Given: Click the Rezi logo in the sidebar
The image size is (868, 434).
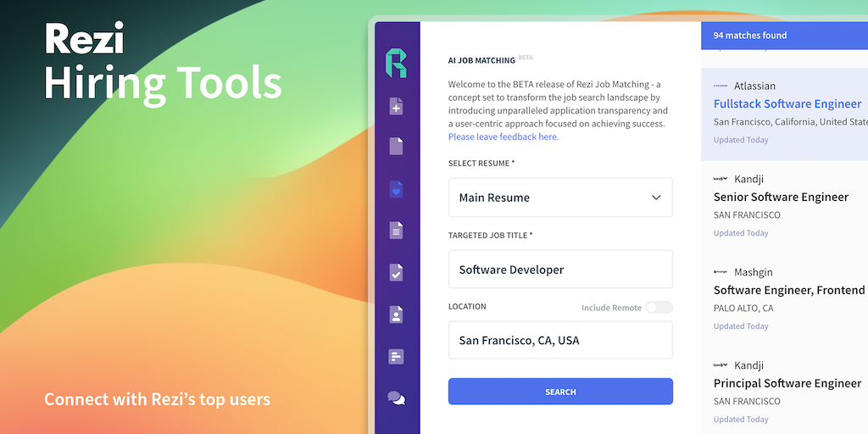Looking at the screenshot, I should (396, 63).
